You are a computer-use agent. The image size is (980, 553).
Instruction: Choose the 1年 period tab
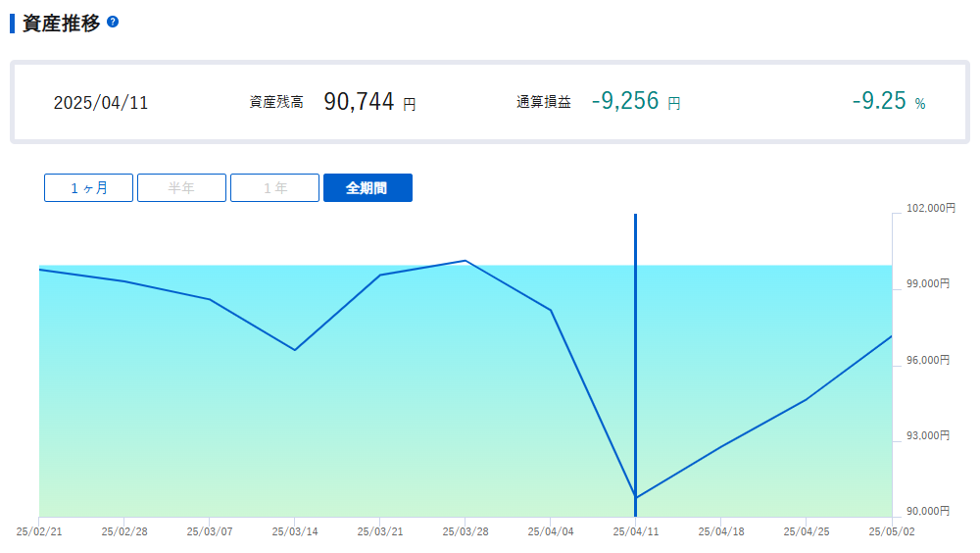[x=275, y=187]
